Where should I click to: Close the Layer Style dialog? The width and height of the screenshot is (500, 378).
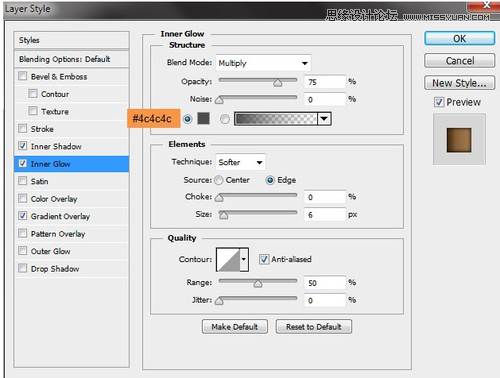pos(487,5)
